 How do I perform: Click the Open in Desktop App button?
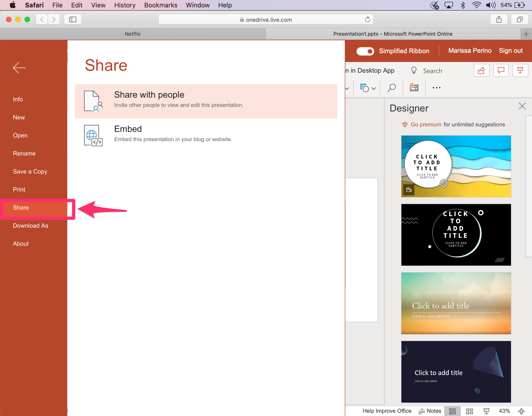(370, 71)
